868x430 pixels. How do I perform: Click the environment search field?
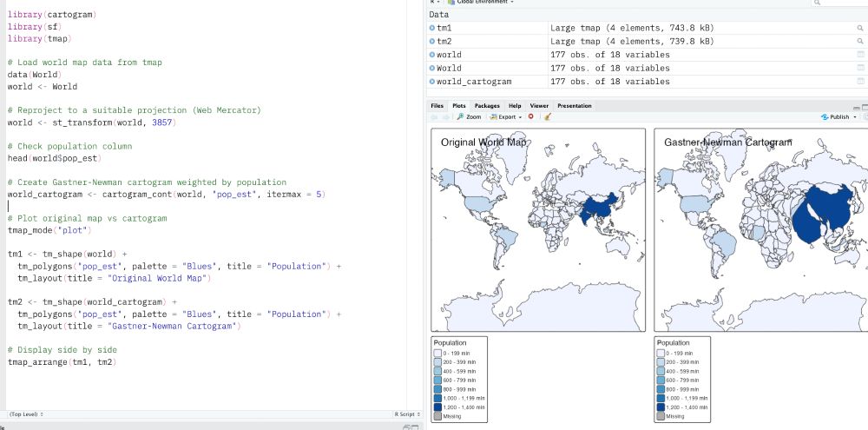click(x=839, y=3)
